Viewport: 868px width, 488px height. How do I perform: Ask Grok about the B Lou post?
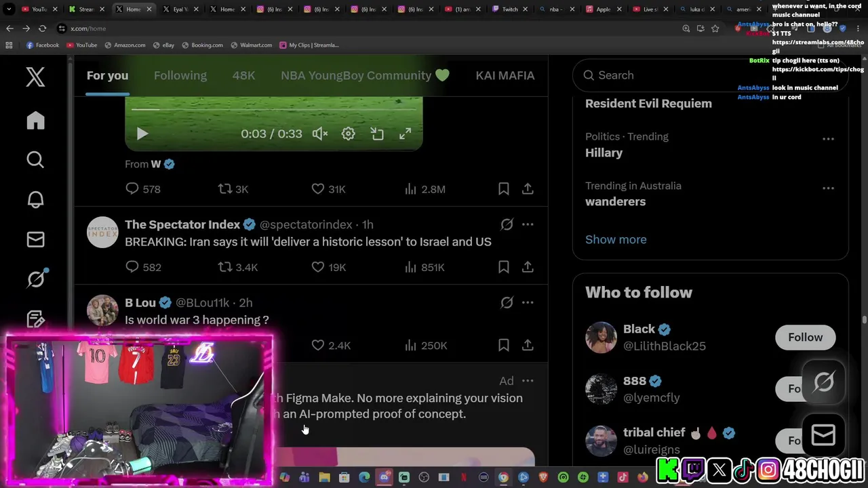[507, 302]
